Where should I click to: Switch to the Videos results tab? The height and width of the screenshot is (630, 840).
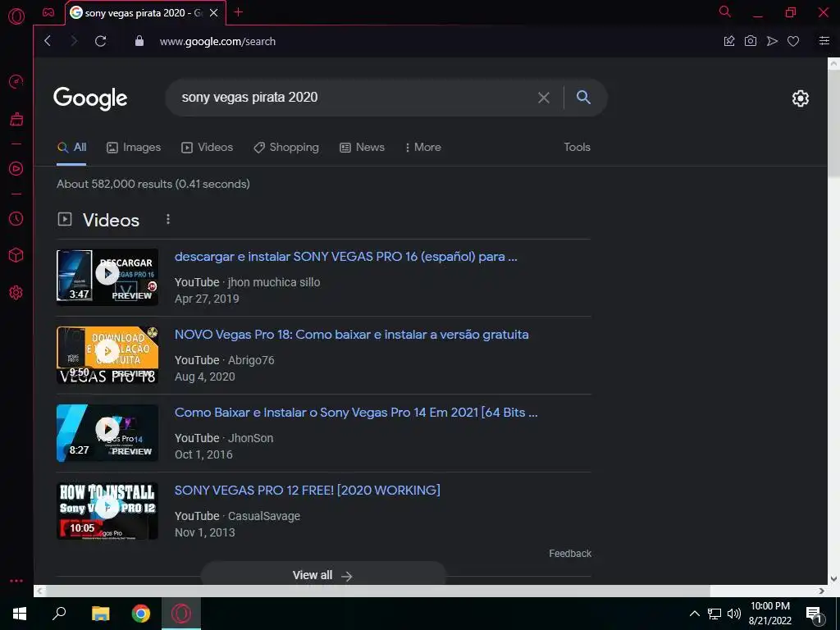(207, 148)
